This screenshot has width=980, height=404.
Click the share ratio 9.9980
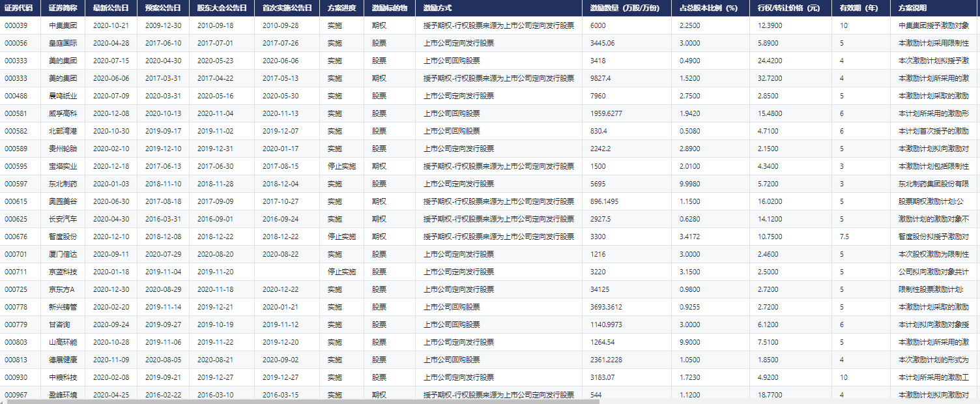(x=689, y=184)
